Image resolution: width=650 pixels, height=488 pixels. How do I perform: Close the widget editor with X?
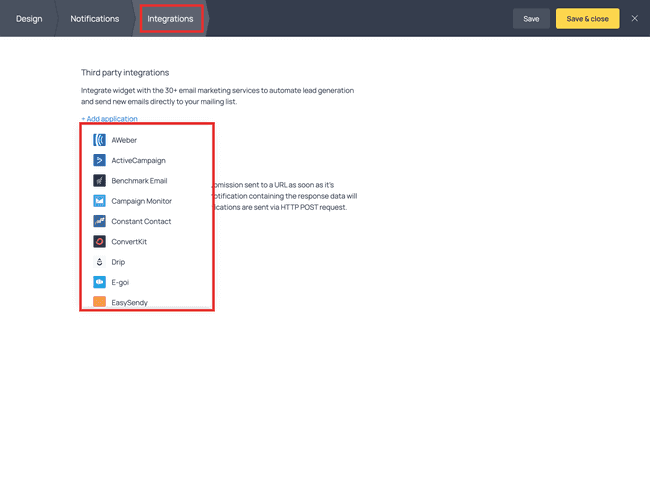pos(634,18)
